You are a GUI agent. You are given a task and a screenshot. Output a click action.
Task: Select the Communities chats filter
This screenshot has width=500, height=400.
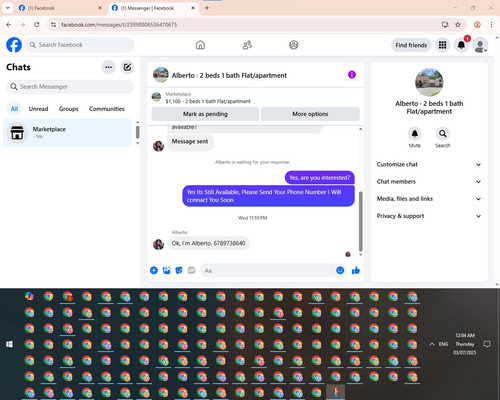coord(107,109)
